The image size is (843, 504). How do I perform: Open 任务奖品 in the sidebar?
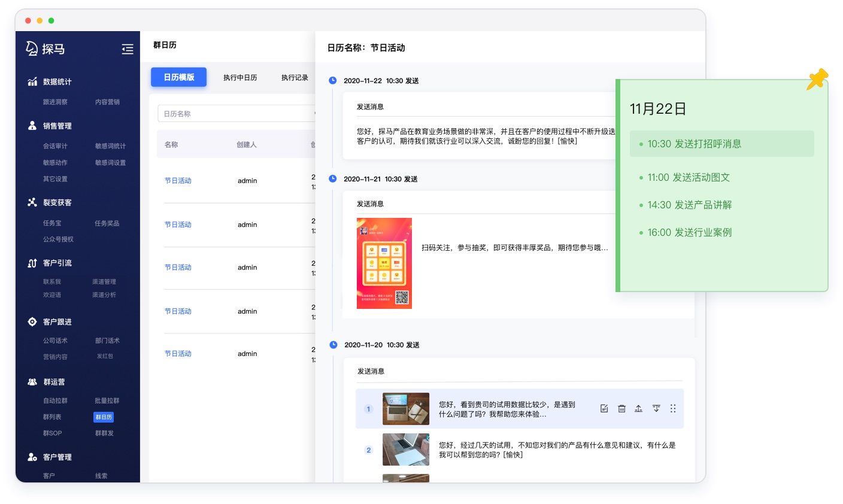[x=107, y=223]
